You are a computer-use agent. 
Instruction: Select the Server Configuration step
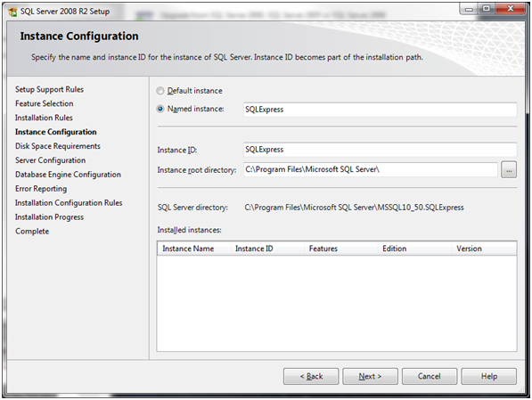coord(50,160)
